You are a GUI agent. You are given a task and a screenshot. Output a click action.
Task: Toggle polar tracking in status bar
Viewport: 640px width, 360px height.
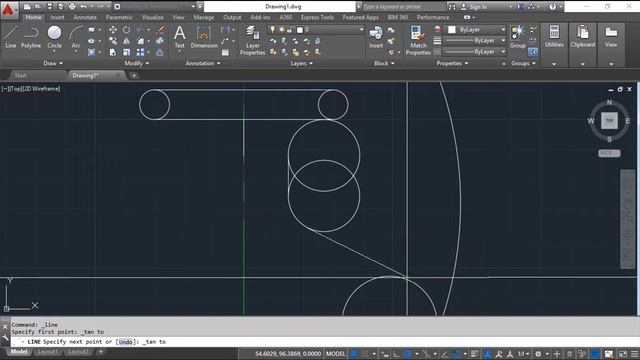tap(407, 354)
